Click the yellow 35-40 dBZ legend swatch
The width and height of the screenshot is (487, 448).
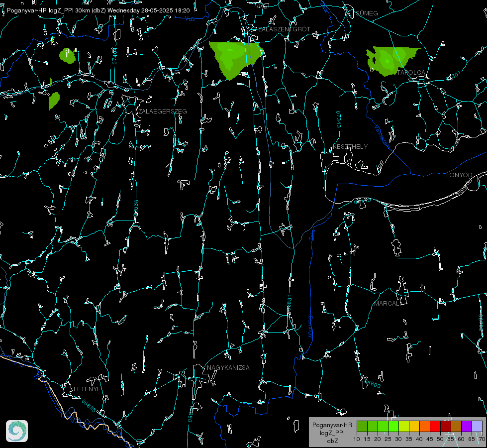coord(414,426)
